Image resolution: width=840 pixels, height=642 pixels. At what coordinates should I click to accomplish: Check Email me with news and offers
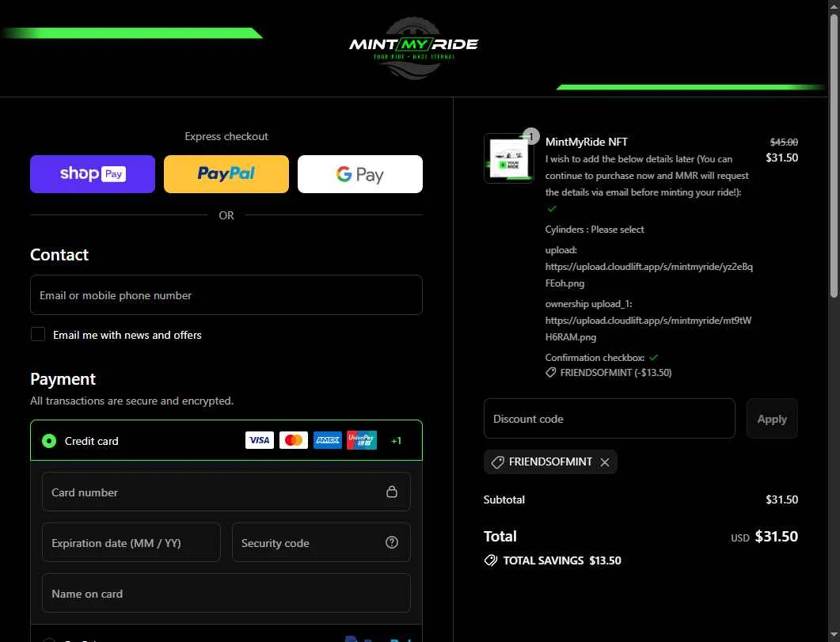[x=38, y=334]
